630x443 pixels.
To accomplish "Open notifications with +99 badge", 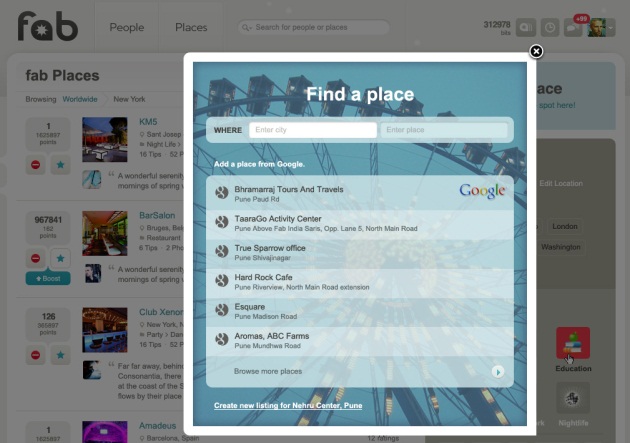I will (x=573, y=28).
